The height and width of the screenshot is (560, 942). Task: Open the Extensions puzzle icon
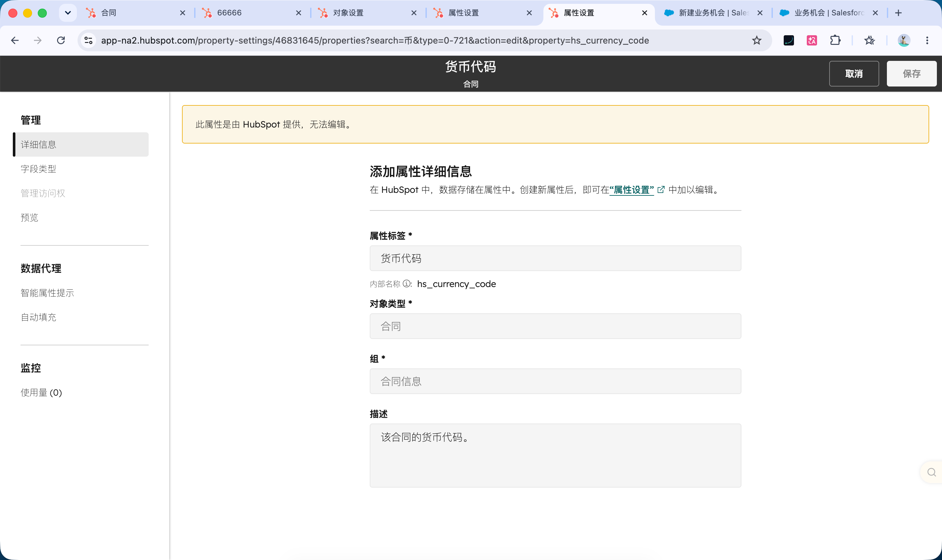[x=835, y=40]
